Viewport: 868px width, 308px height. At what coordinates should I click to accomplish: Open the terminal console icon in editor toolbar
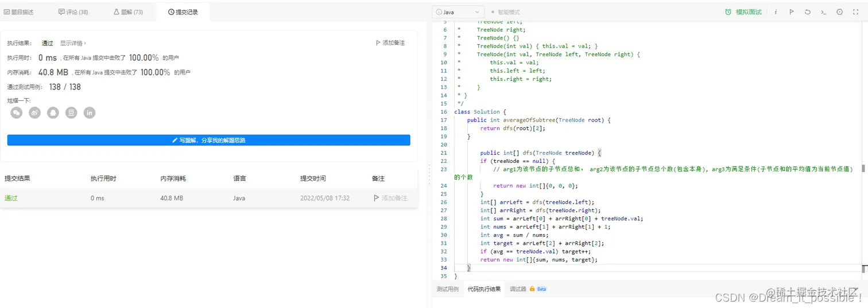[824, 11]
